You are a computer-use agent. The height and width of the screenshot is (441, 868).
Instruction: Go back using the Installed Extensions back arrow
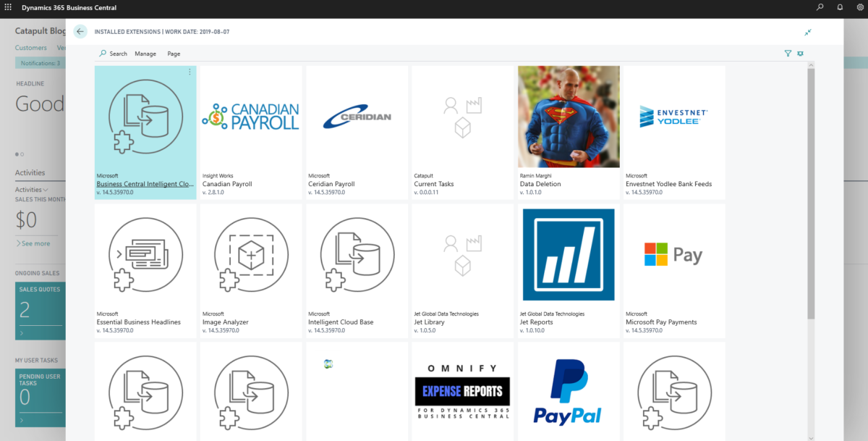(x=80, y=32)
